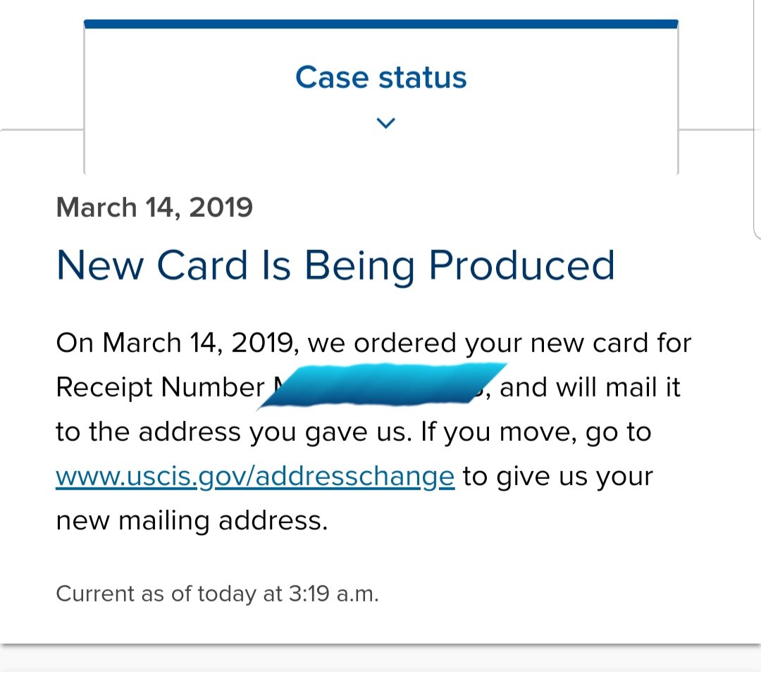Screen dimensions: 761x700
Task: Click the gray strip below the status card
Action: click(380, 658)
